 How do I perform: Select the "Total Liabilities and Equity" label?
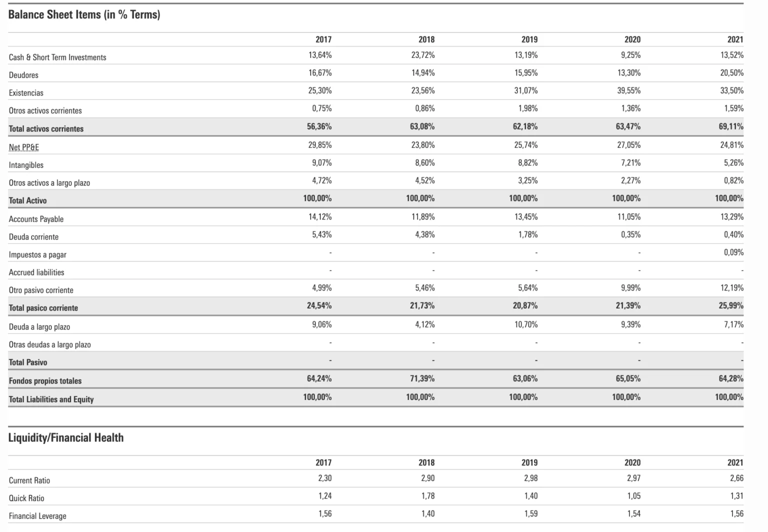(x=51, y=399)
